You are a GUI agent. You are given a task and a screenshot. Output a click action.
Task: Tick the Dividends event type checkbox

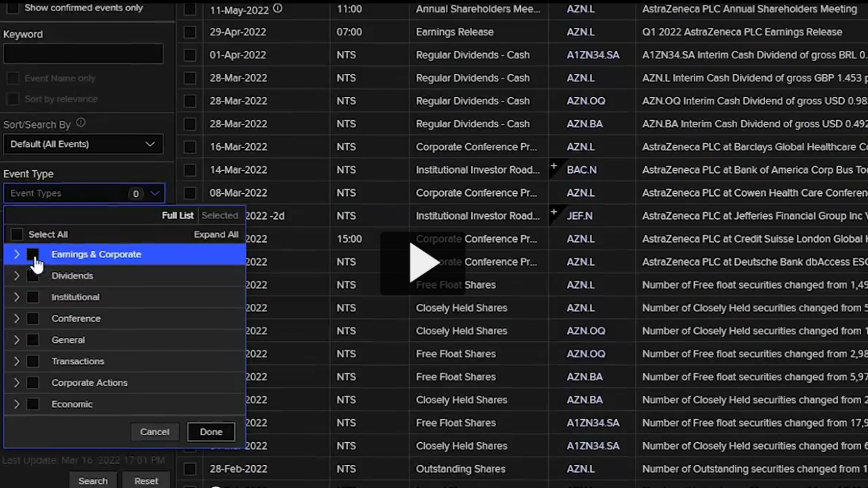(x=33, y=276)
